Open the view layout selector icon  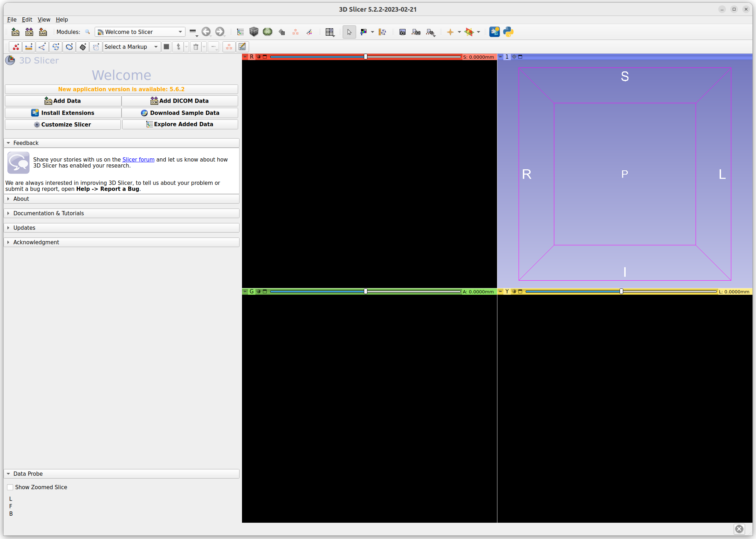click(x=330, y=32)
